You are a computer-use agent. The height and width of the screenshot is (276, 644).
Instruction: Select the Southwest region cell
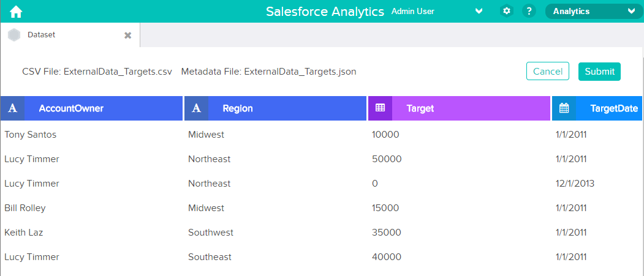(211, 233)
